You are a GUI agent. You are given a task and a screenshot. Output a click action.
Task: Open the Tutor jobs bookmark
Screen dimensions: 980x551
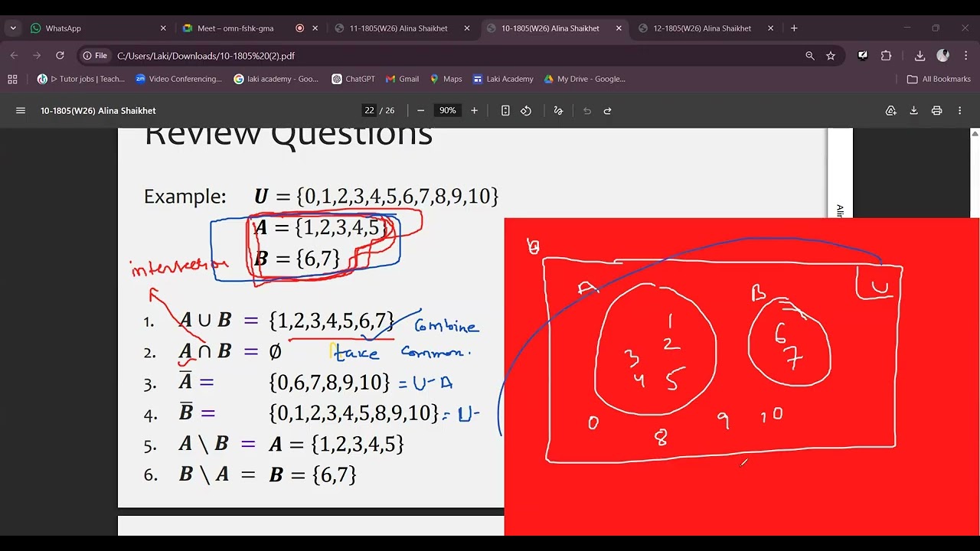pos(81,79)
